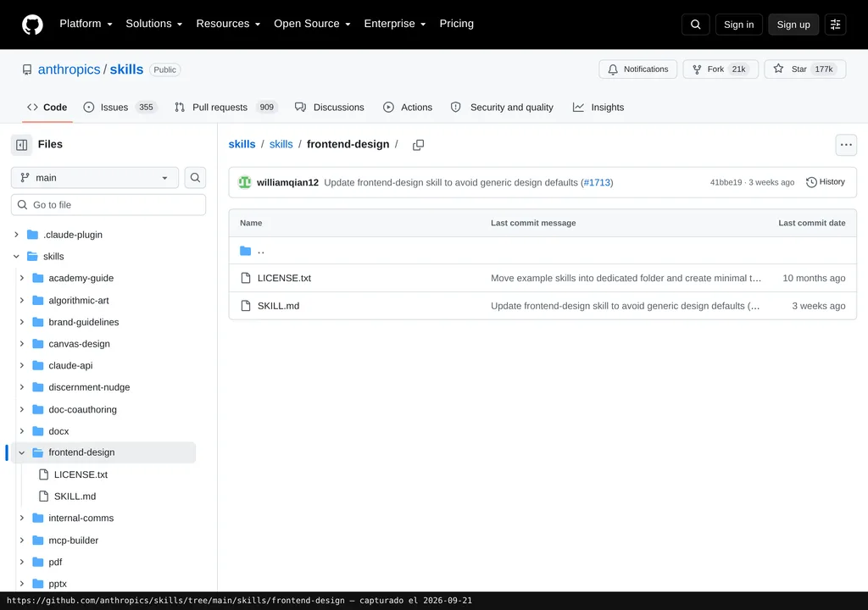Open the main branch dropdown
Screen dimensions: 868x610
95,178
